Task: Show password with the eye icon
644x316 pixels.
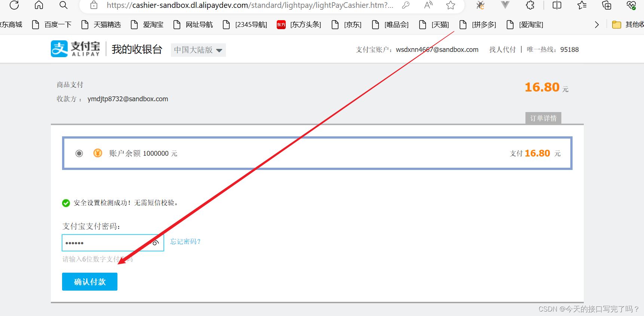Action: click(155, 243)
